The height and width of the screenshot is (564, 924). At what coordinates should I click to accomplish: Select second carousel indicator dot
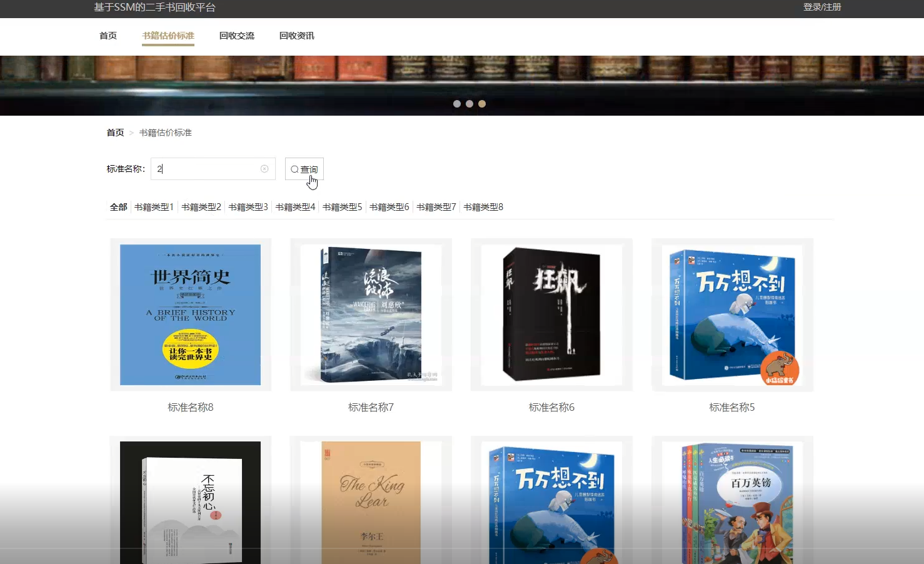point(470,104)
